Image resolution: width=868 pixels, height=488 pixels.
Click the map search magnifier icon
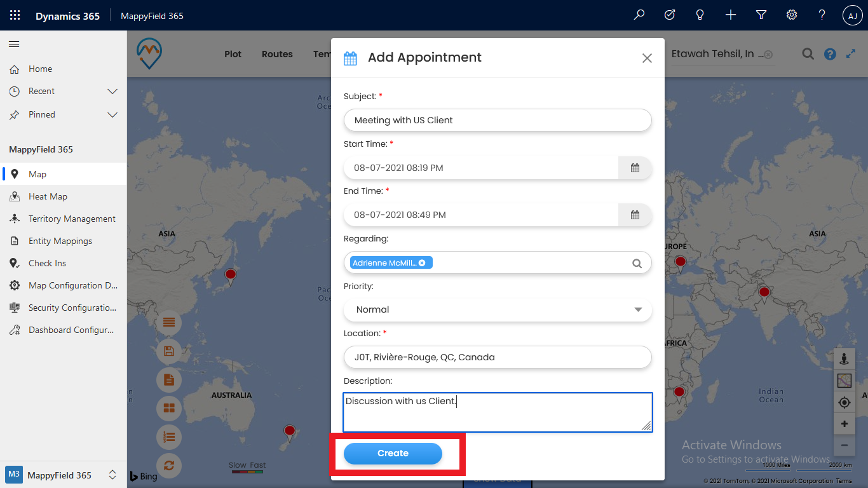(x=808, y=54)
